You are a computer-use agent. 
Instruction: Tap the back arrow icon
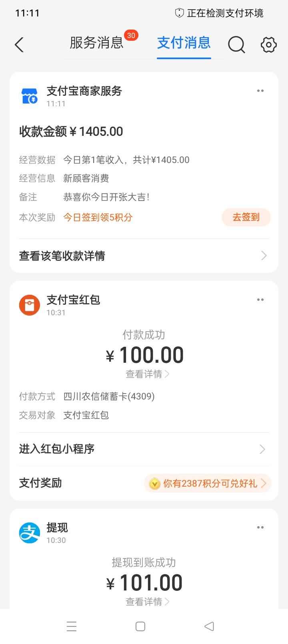[19, 44]
